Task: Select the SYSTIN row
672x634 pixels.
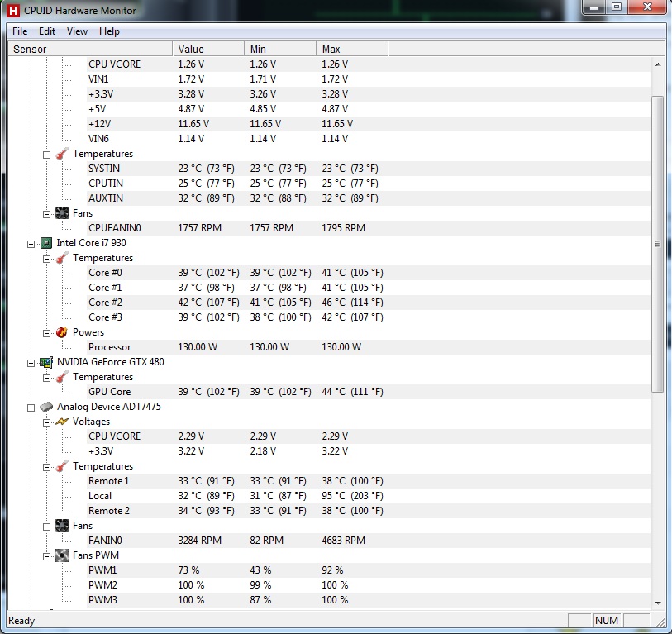Action: pyautogui.click(x=369, y=169)
